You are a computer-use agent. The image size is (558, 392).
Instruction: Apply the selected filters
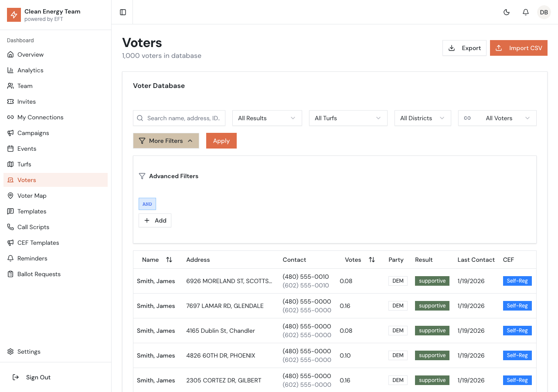221,141
